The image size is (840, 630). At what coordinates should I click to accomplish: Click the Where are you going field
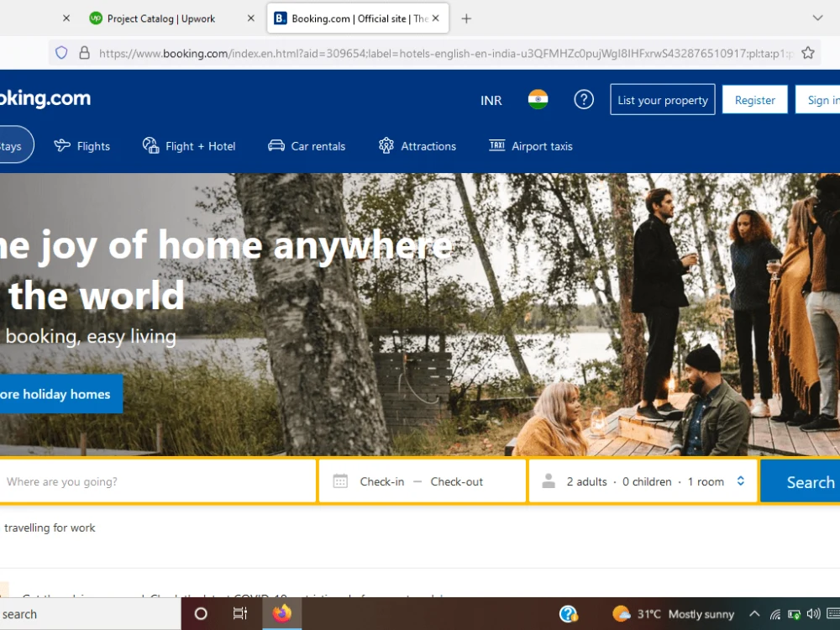pyautogui.click(x=158, y=481)
